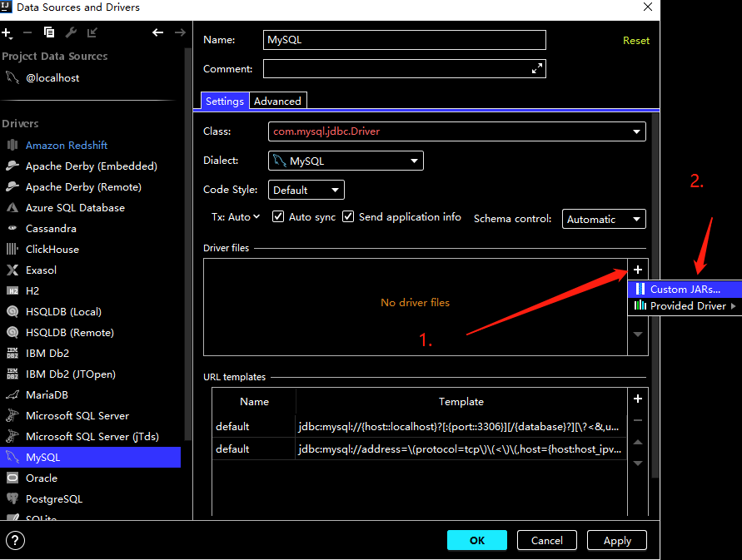This screenshot has height=560, width=742.
Task: Go forward with the right arrow icon
Action: tap(180, 32)
